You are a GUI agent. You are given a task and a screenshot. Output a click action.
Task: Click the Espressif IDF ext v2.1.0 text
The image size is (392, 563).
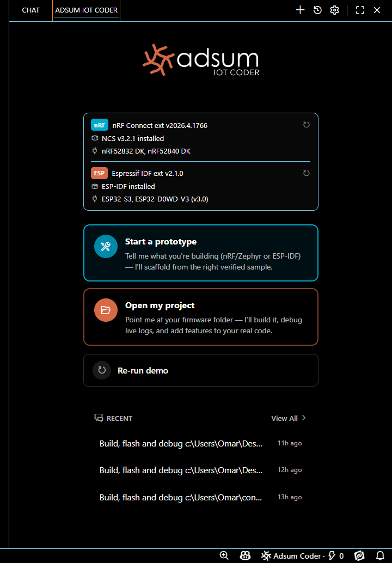(148, 174)
